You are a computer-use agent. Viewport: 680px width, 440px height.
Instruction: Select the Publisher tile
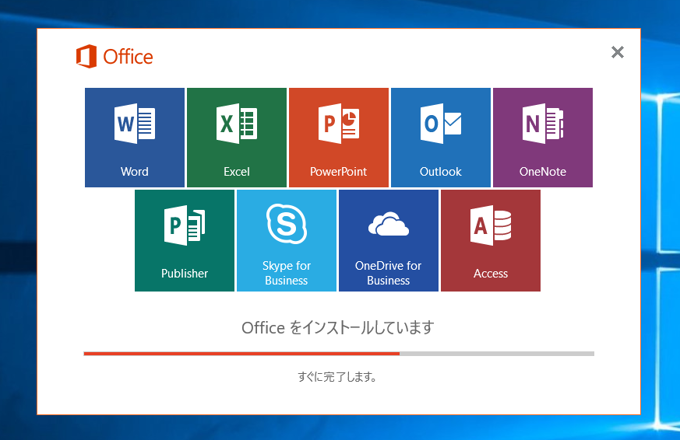(184, 241)
